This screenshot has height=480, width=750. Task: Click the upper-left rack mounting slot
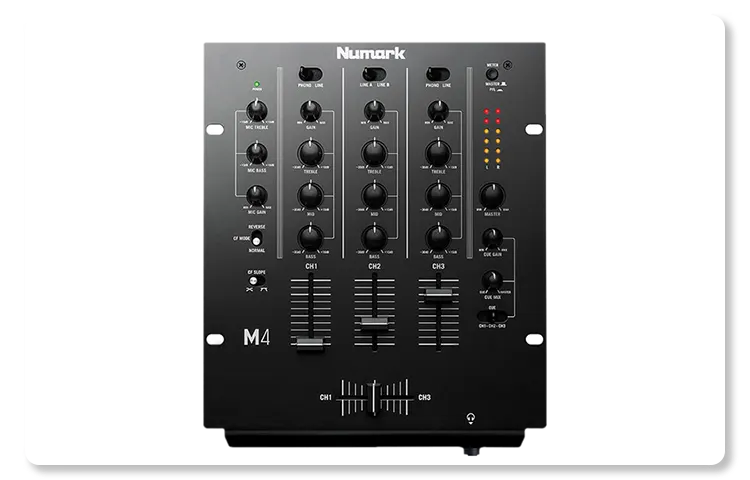[x=215, y=129]
